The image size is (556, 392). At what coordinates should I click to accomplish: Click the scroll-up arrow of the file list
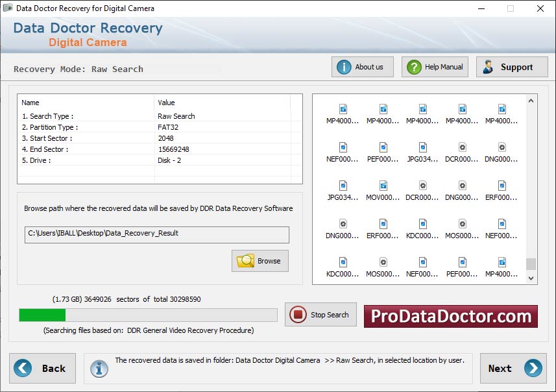531,99
